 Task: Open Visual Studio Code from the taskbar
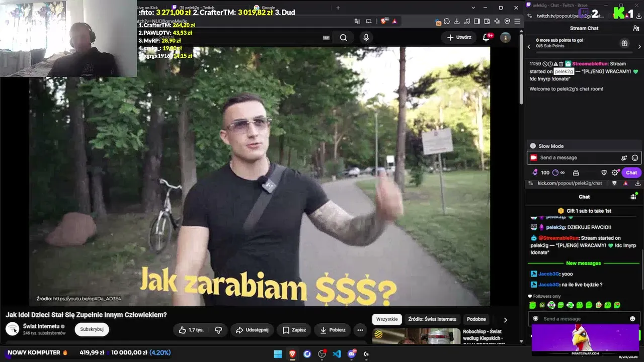coord(337,354)
